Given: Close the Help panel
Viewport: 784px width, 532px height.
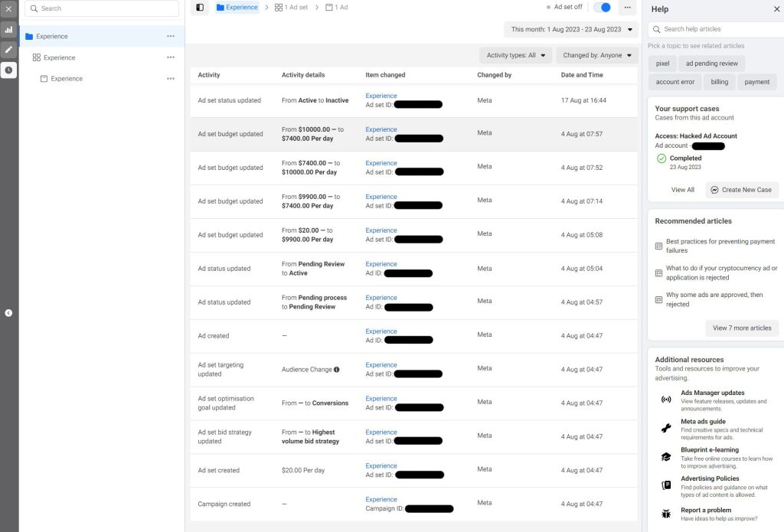Looking at the screenshot, I should [x=776, y=9].
